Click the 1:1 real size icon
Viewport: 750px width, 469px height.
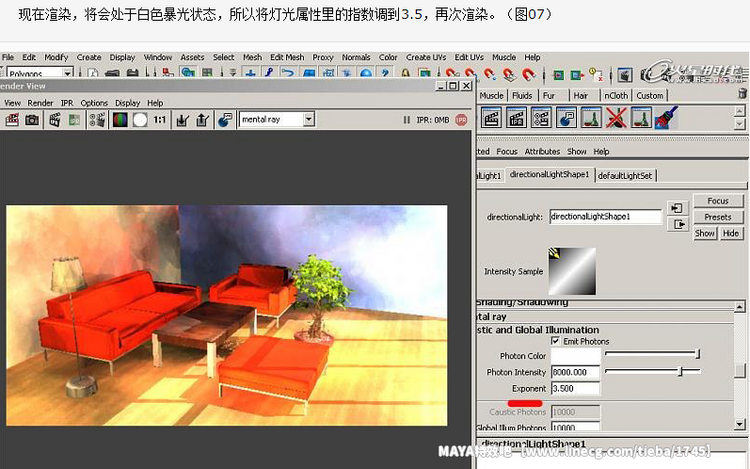[x=160, y=120]
